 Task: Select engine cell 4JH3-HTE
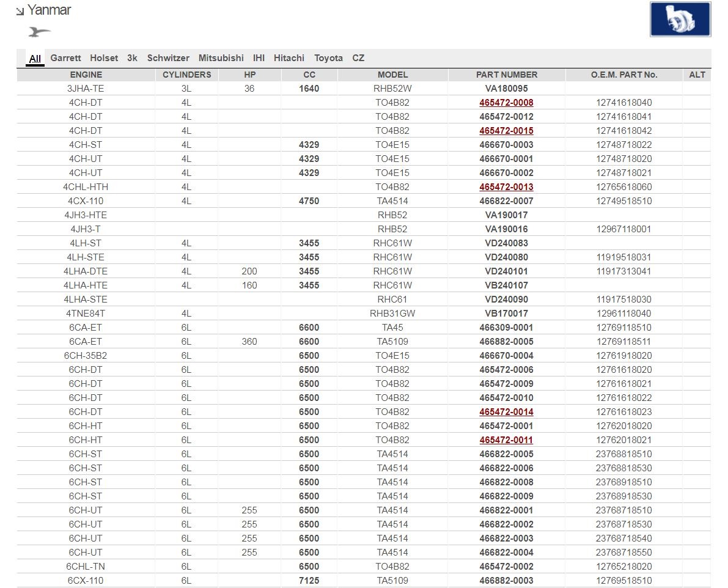86,215
